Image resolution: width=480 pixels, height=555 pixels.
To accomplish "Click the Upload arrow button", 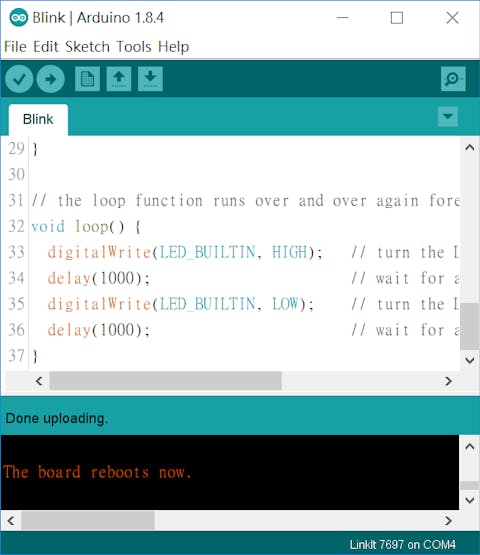I will click(51, 79).
